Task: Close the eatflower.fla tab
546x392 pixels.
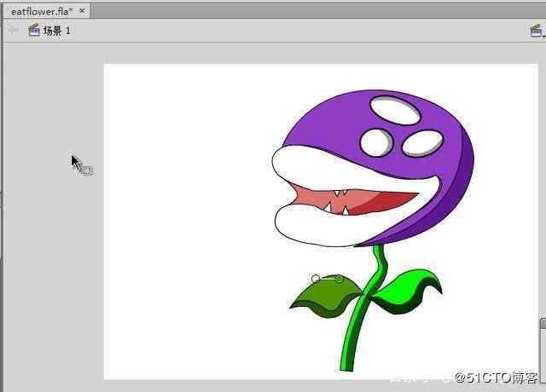Action: [82, 11]
